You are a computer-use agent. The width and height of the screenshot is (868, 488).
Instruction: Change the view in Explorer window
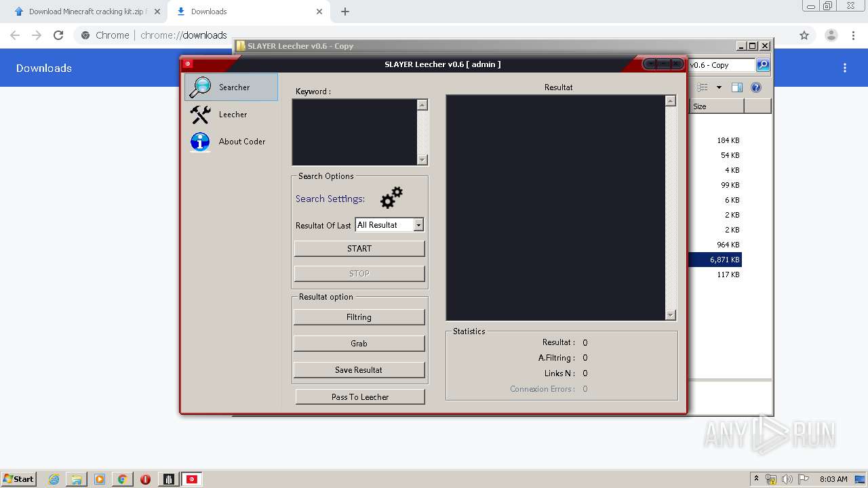703,87
